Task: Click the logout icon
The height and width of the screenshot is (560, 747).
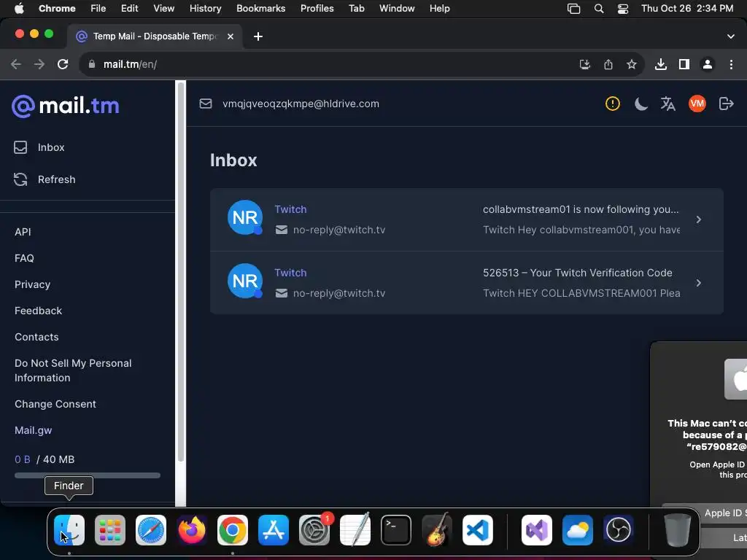Action: [726, 104]
